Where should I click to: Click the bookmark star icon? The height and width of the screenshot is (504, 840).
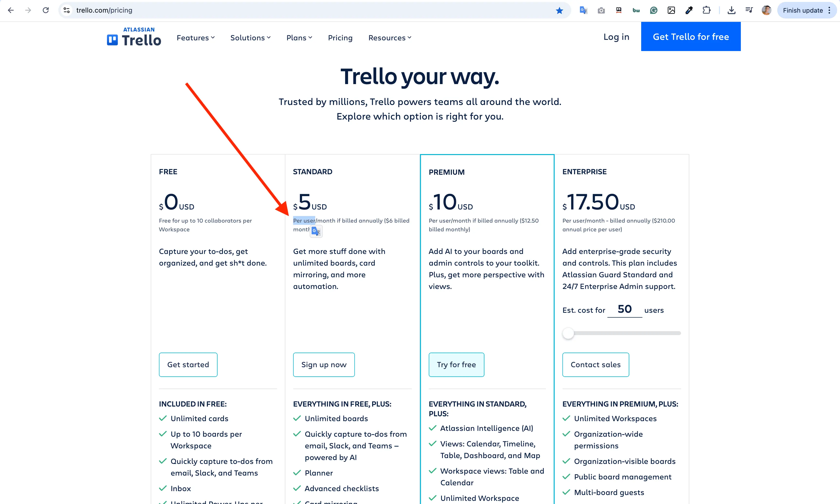point(560,10)
